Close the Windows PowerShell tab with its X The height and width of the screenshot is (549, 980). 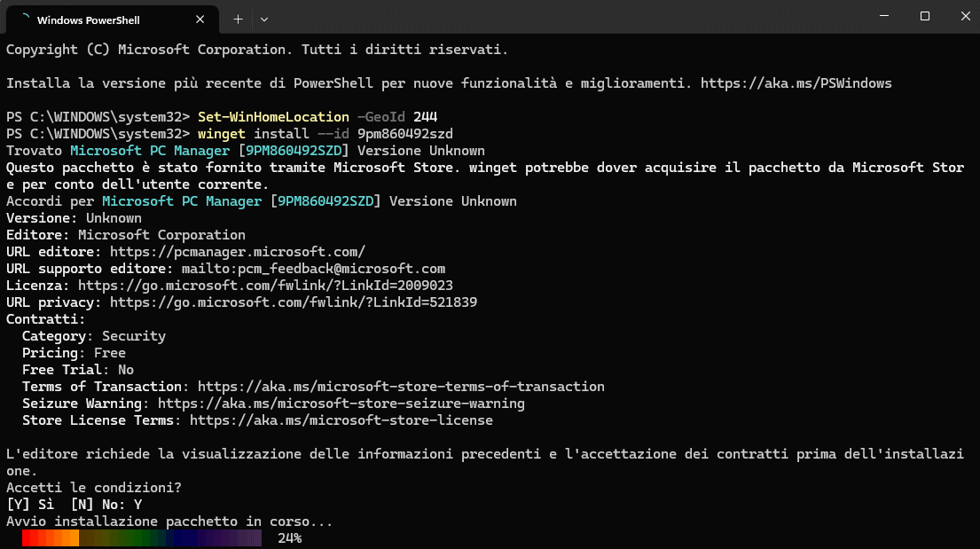[201, 19]
